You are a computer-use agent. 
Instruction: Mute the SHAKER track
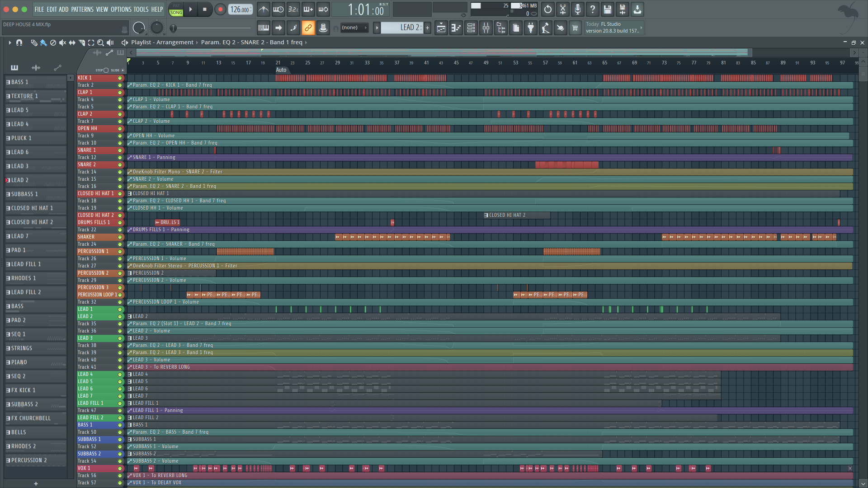(x=120, y=237)
